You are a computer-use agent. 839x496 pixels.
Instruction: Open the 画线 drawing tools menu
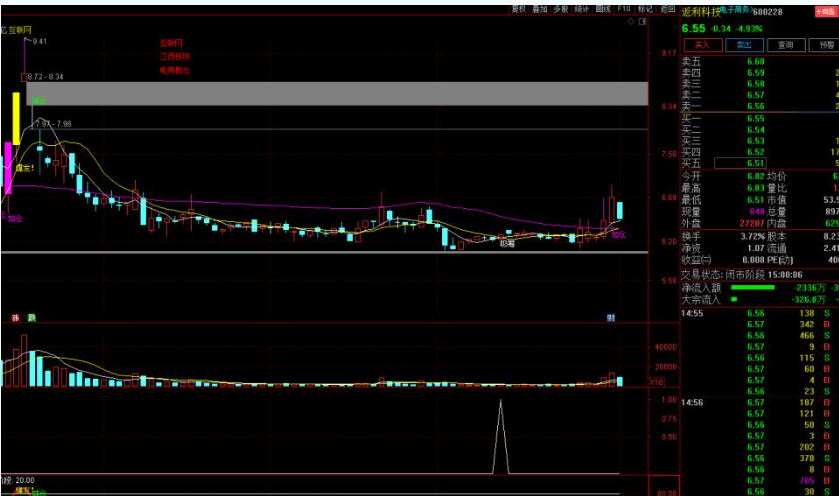pyautogui.click(x=603, y=7)
